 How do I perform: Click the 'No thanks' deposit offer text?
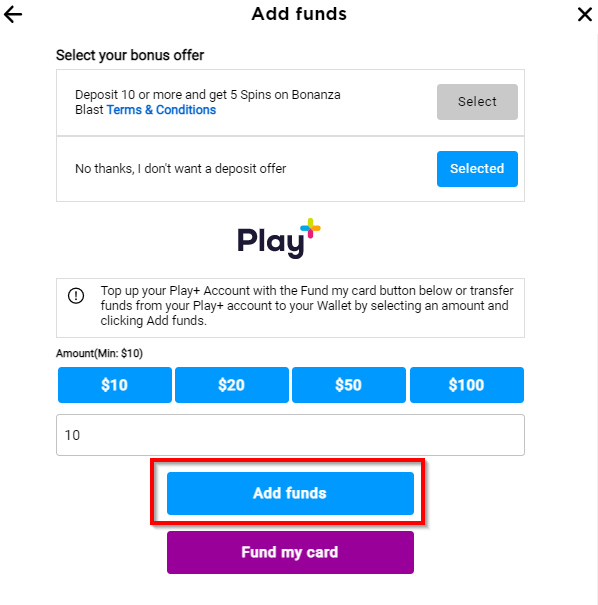181,169
